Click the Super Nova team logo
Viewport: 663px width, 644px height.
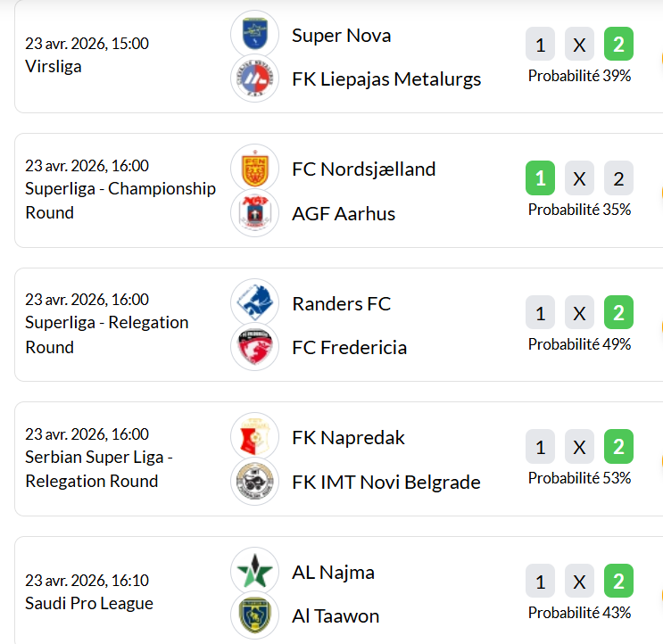[255, 34]
